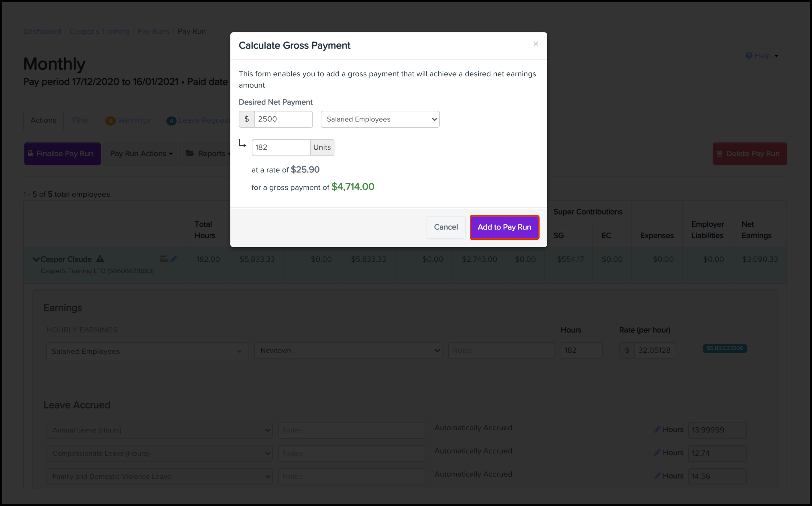Collapse the Casper Claude employee row

[36, 259]
